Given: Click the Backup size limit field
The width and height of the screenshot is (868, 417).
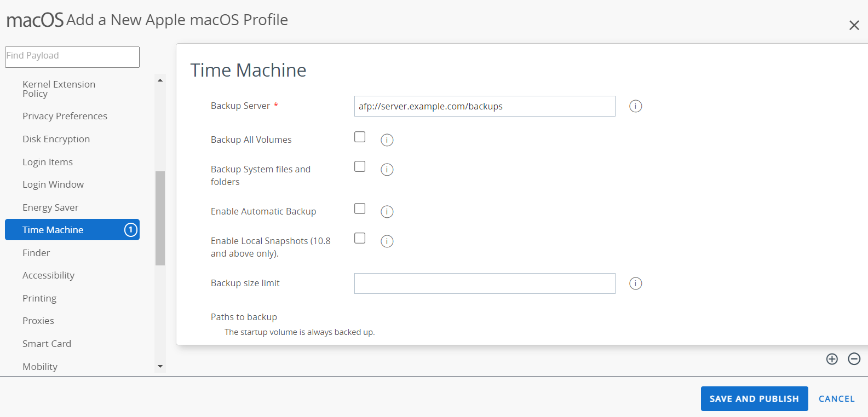Looking at the screenshot, I should point(485,283).
